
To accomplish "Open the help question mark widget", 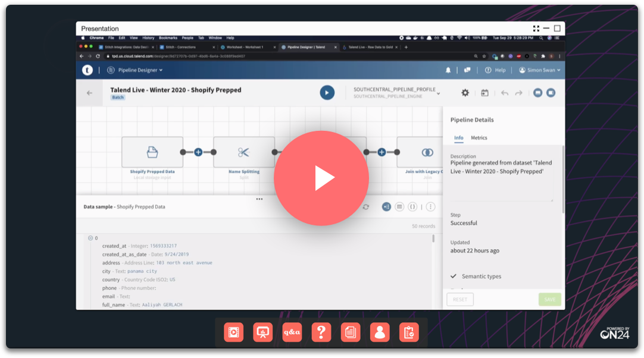I will pyautogui.click(x=321, y=332).
